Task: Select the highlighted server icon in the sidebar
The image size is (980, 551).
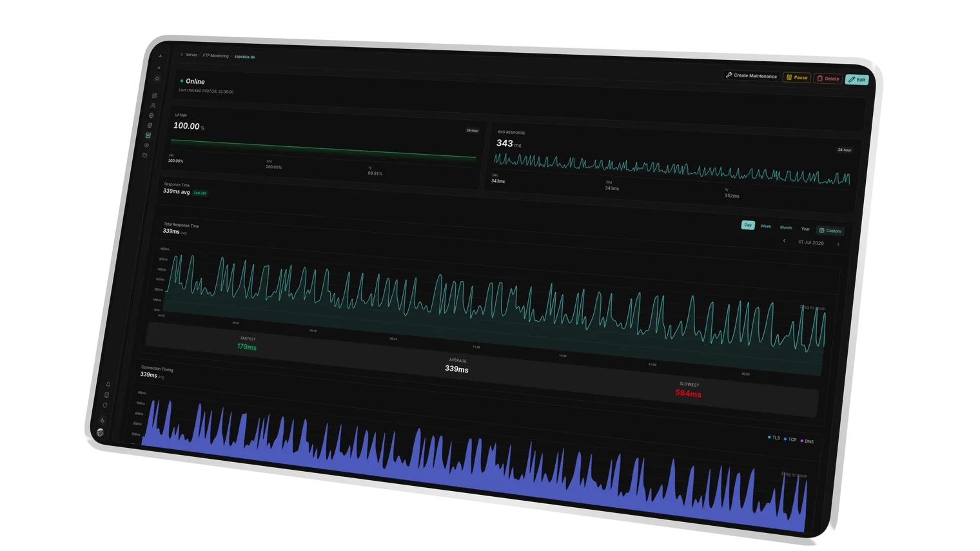Action: (148, 135)
